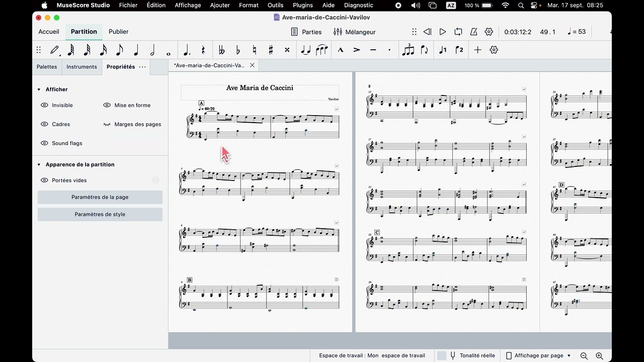Open the Palettes panel tab
This screenshot has height=362, width=644.
(47, 67)
